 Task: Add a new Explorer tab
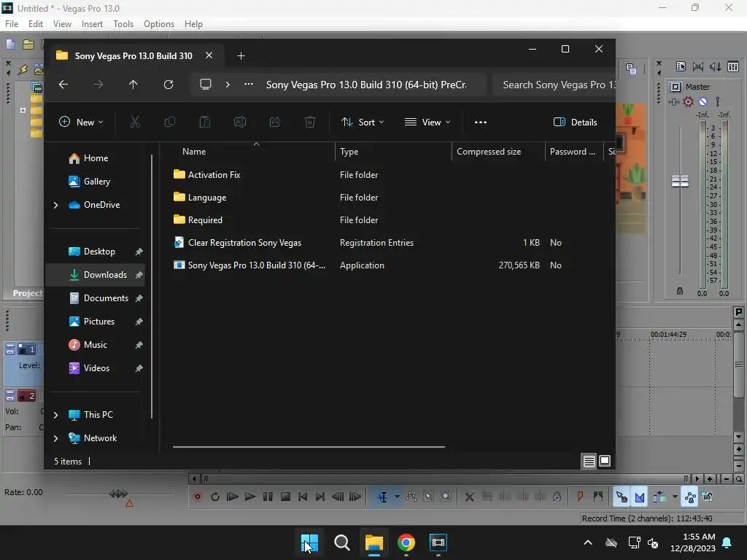[241, 56]
